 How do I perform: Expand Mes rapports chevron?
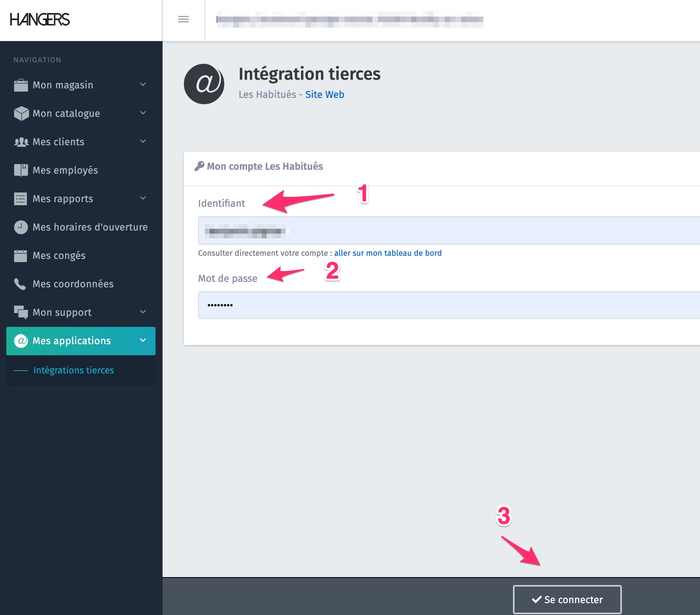click(143, 198)
